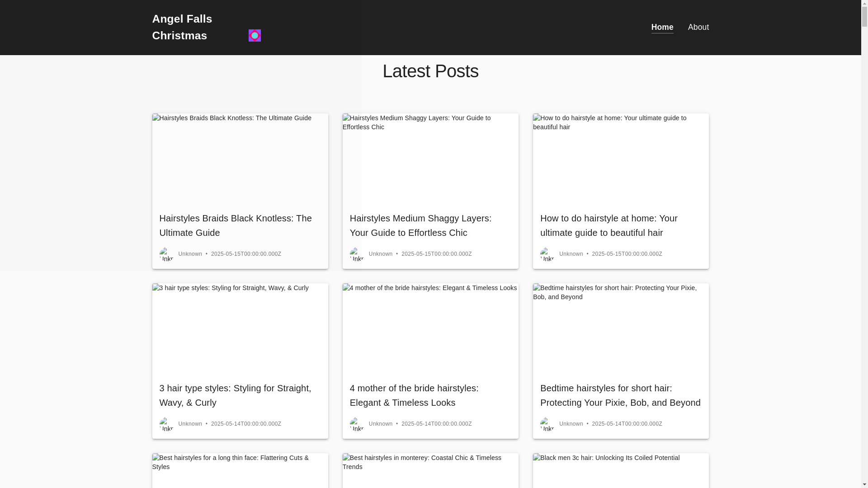
Task: Click Unknown author on 3 hair type styles card
Action: (x=190, y=424)
